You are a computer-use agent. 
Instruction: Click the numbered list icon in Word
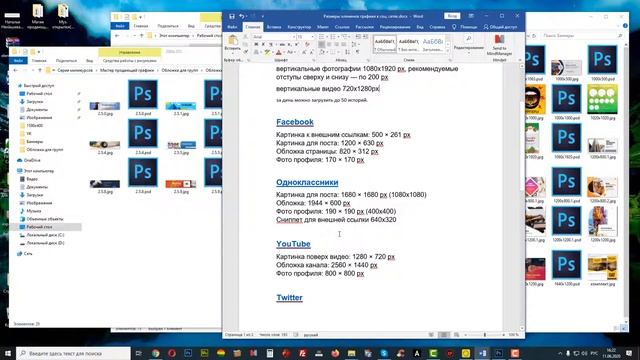point(333,37)
